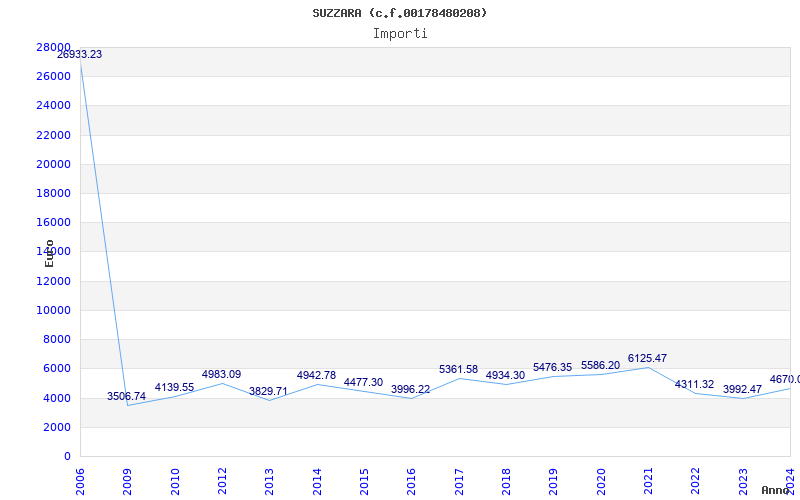Select the 4311.32 data label
The height and width of the screenshot is (500, 800).
[x=694, y=385]
